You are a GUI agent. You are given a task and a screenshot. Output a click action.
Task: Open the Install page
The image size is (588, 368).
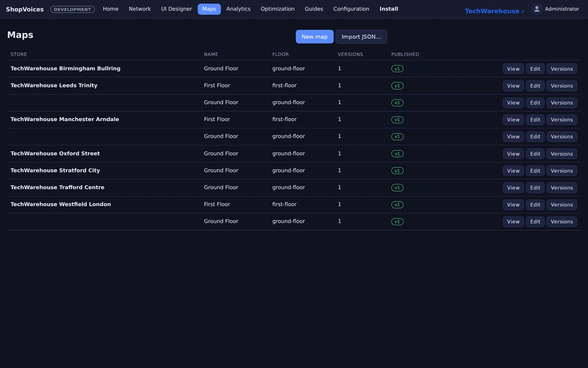(x=389, y=9)
